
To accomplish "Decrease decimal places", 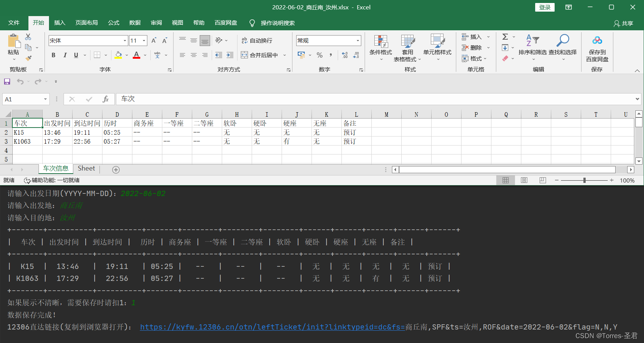I will (356, 55).
